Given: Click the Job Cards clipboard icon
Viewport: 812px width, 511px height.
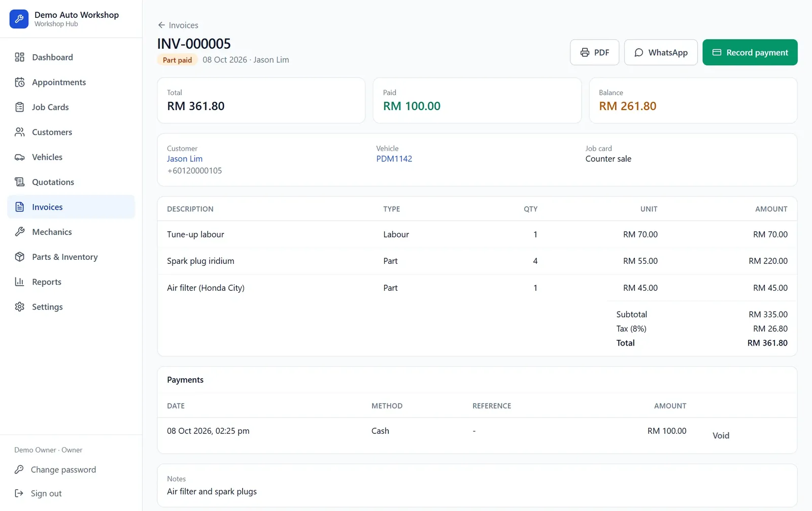Looking at the screenshot, I should 20,107.
